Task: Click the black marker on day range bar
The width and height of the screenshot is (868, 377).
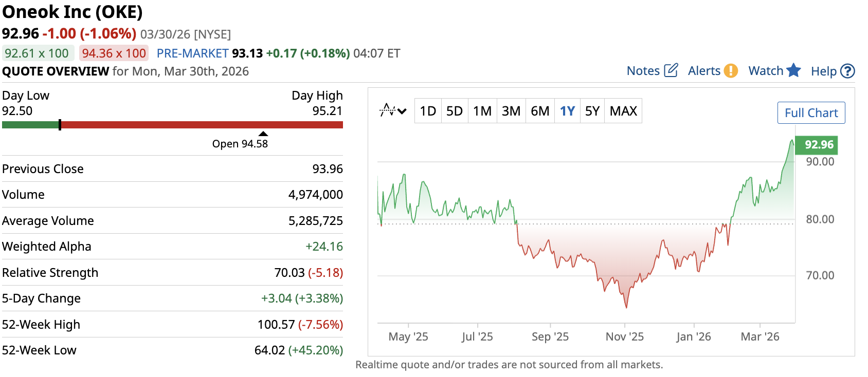Action: click(x=60, y=125)
